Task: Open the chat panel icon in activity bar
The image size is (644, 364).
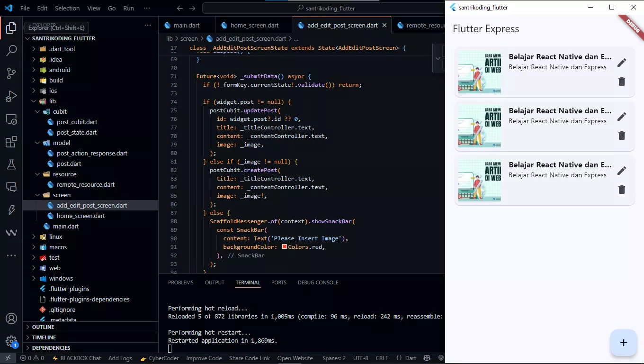Action: [11, 187]
